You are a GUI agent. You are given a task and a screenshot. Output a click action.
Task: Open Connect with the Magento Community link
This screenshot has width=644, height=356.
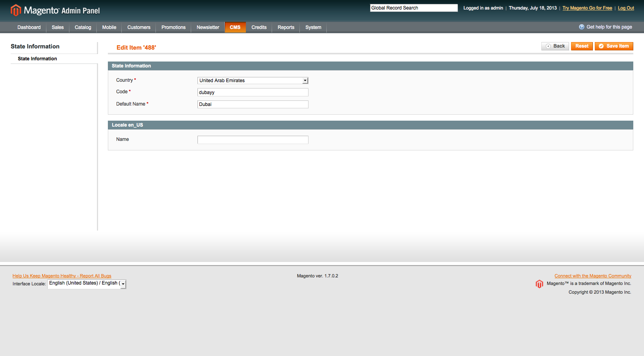click(x=593, y=276)
